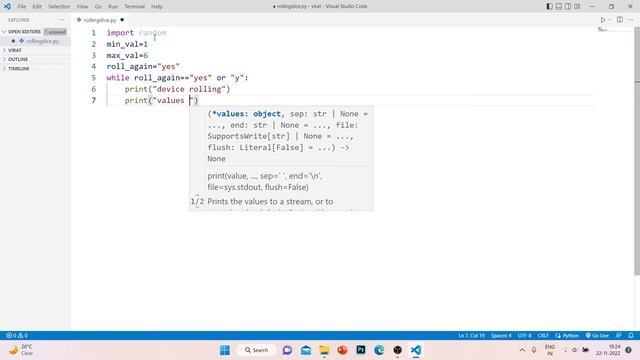Image resolution: width=640 pixels, height=360 pixels.
Task: Open the View menu
Action: tap(82, 7)
